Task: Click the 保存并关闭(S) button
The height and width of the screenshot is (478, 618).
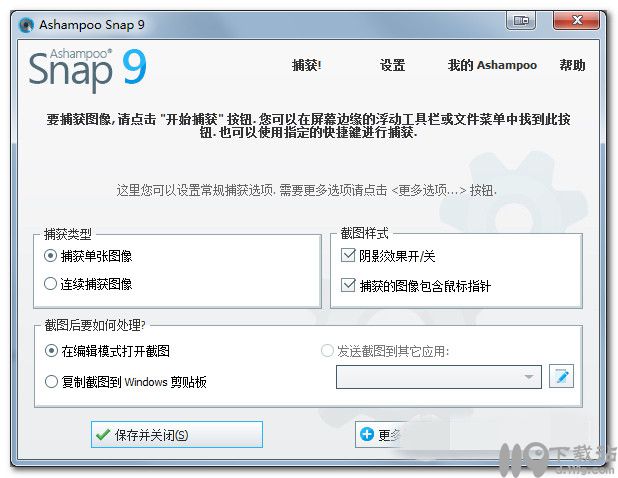Action: (177, 434)
